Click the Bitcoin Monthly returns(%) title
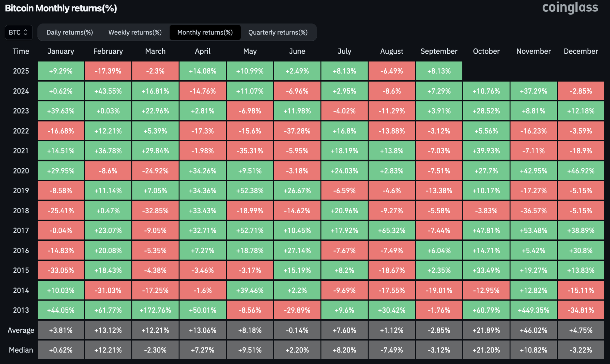Viewport: 610px width, 364px height. coord(61,8)
